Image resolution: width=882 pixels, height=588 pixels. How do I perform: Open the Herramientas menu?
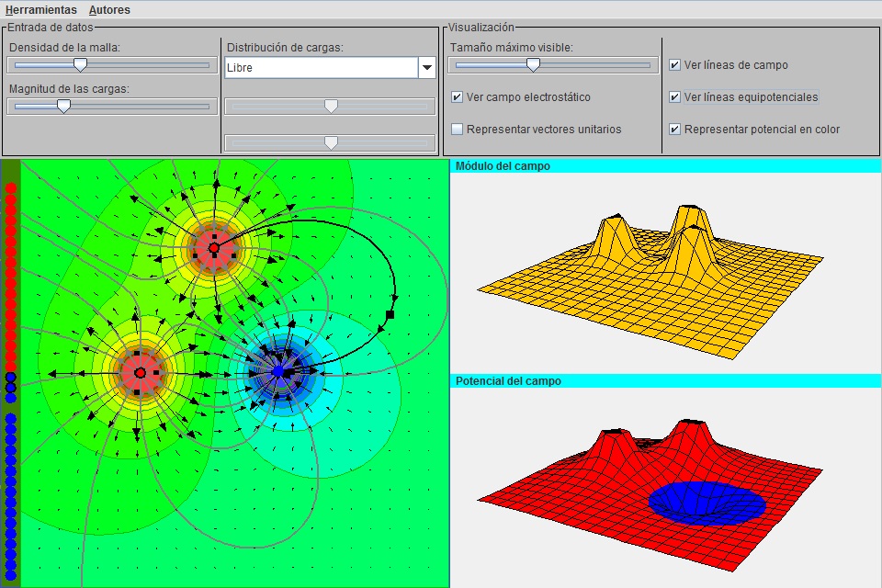pos(40,10)
